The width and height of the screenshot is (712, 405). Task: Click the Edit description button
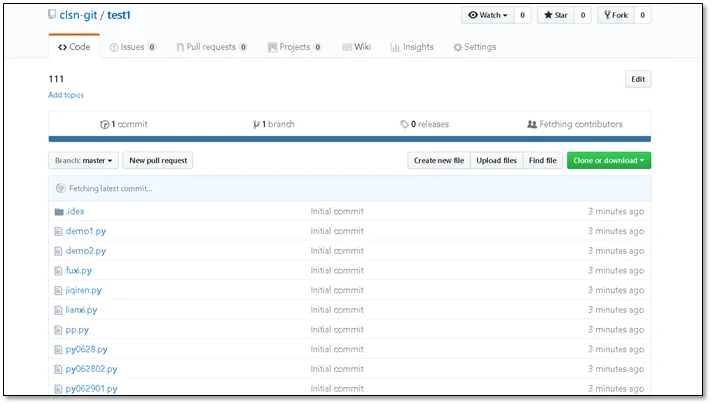638,79
